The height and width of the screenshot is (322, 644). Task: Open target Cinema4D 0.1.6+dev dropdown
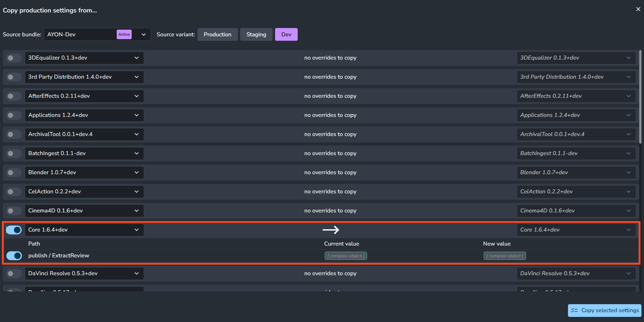(576, 211)
